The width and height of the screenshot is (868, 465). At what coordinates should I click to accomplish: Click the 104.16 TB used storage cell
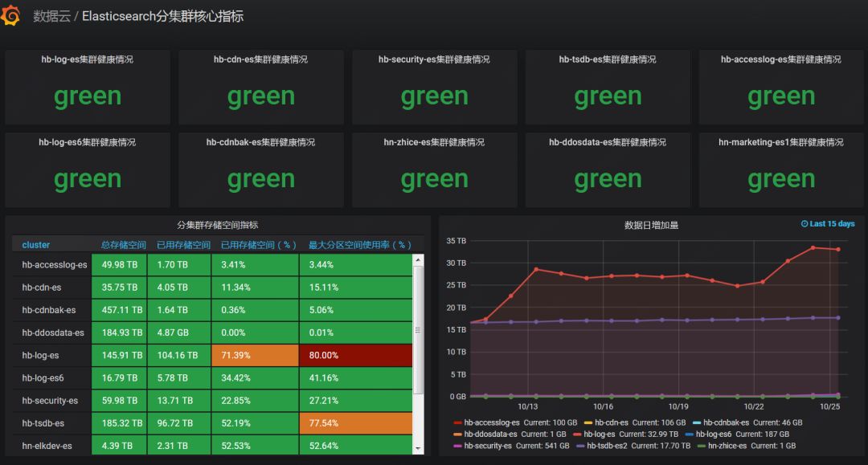coord(178,356)
